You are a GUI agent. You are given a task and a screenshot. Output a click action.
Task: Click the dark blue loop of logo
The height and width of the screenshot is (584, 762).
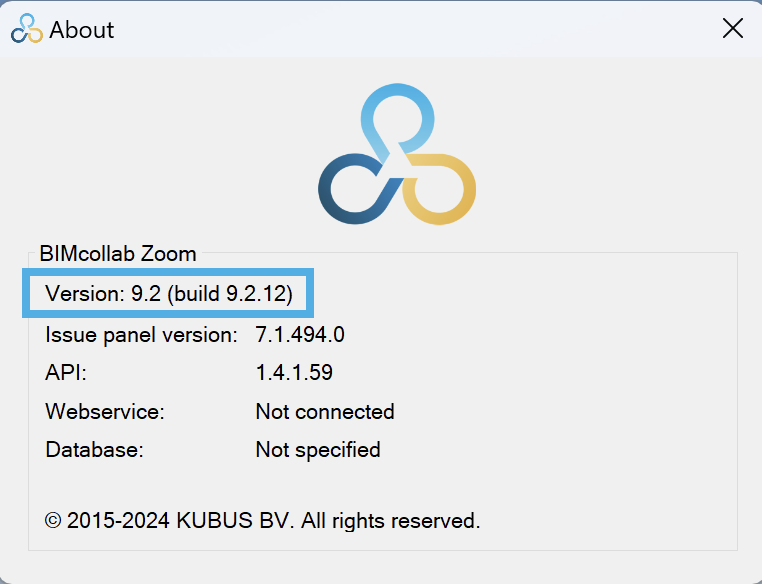(x=355, y=189)
